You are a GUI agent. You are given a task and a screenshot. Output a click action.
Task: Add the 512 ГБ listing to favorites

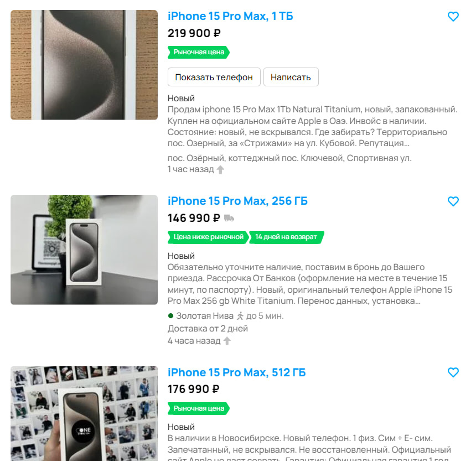click(x=453, y=372)
